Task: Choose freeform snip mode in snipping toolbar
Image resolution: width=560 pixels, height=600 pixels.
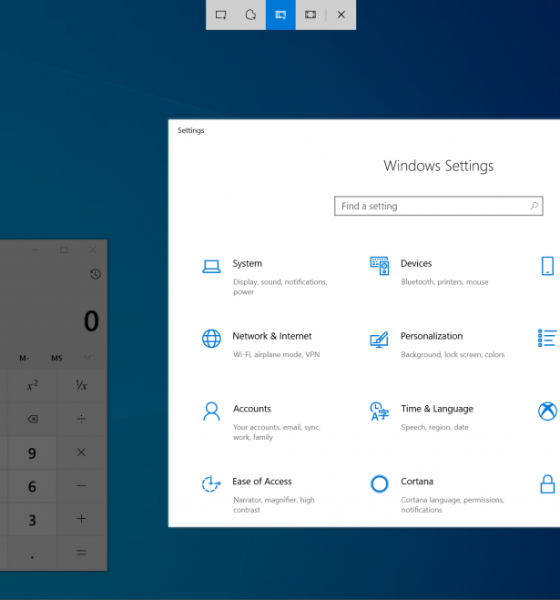Action: click(x=251, y=15)
